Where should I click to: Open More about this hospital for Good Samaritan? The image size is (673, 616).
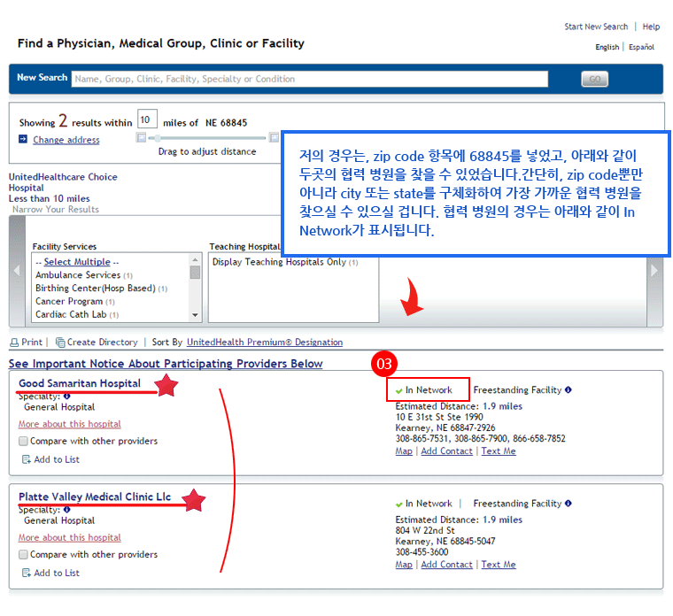pos(70,424)
